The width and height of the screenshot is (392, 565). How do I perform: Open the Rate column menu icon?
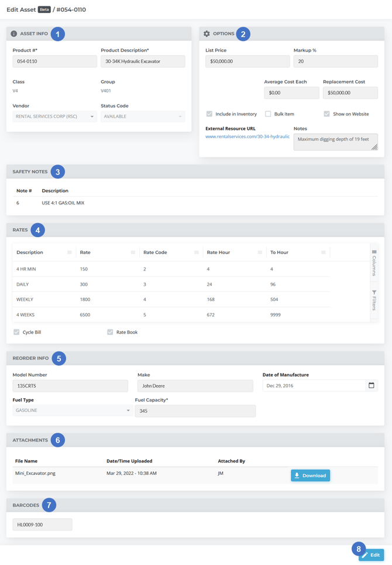(x=133, y=252)
